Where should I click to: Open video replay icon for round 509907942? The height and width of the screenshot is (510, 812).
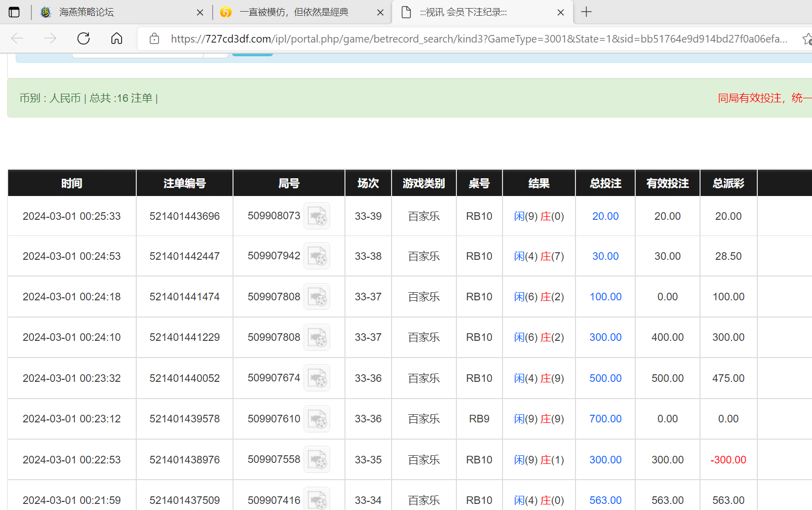click(x=317, y=256)
